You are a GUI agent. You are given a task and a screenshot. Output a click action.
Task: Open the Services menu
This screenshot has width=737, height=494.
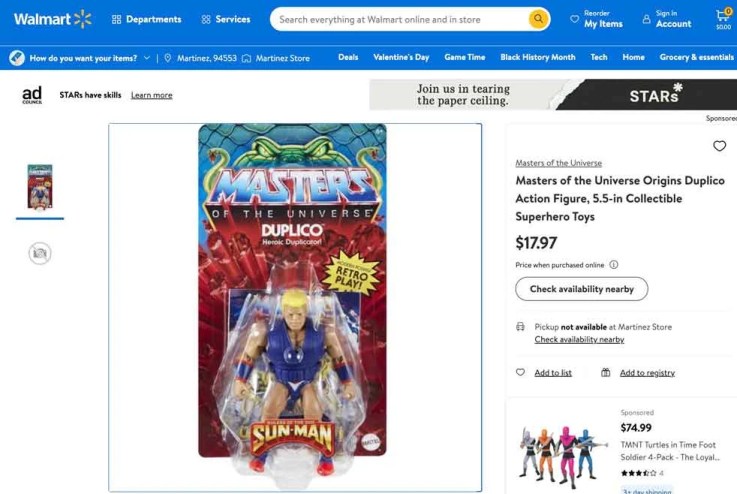[x=226, y=19]
